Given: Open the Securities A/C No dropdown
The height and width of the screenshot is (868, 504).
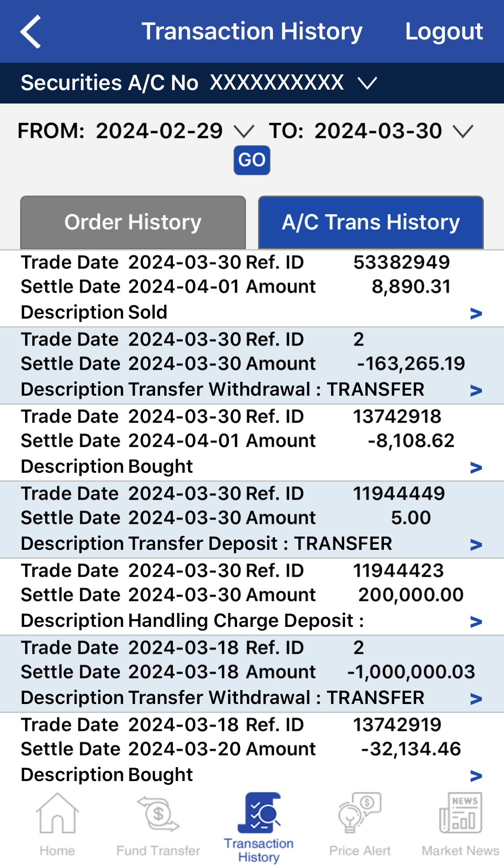Looking at the screenshot, I should click(367, 83).
